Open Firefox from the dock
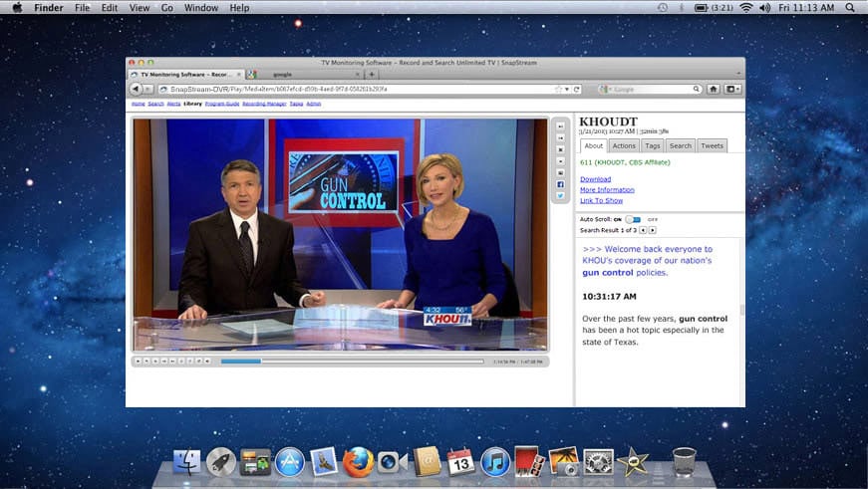Viewport: 868px width, 489px height. pos(358,462)
